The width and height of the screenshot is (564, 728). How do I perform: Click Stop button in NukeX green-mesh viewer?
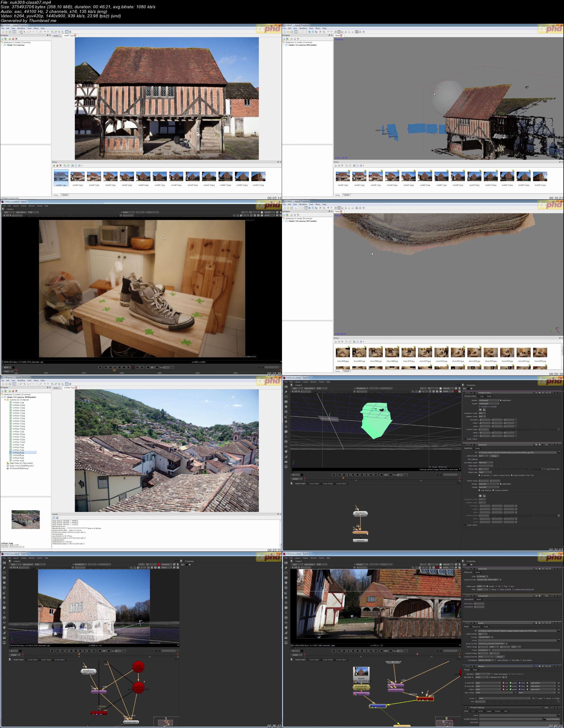357,475
